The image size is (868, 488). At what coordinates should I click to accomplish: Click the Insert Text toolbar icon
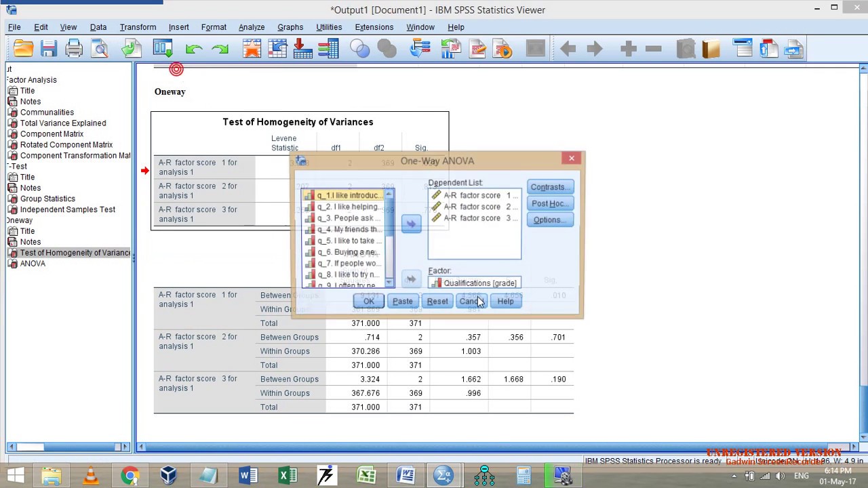pyautogui.click(x=793, y=49)
